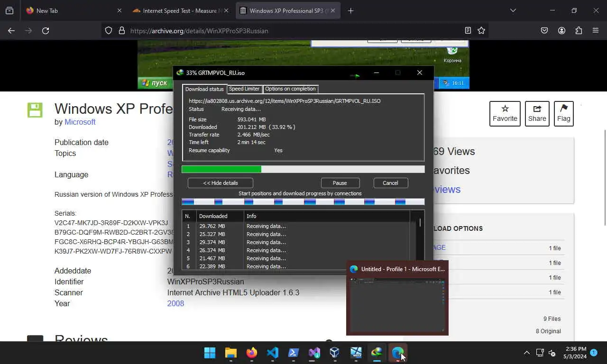Select connection 5 row with 21.467 MB

click(x=295, y=258)
